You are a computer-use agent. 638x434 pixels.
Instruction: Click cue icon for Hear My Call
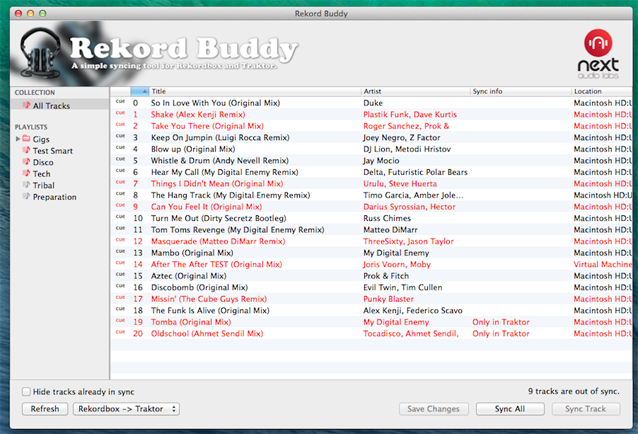(x=120, y=171)
